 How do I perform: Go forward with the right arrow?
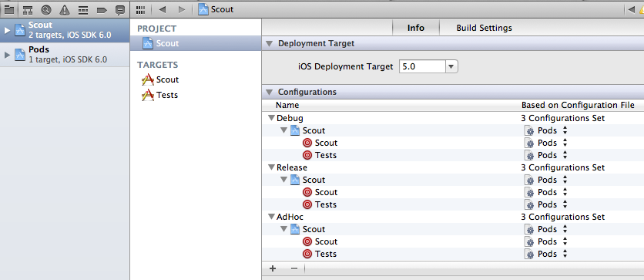(182, 9)
